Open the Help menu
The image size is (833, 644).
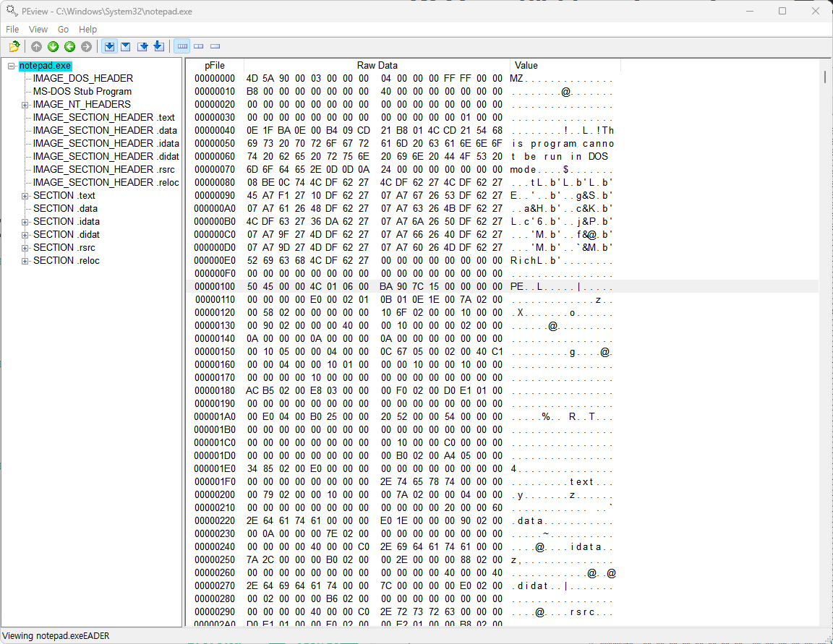coord(87,29)
